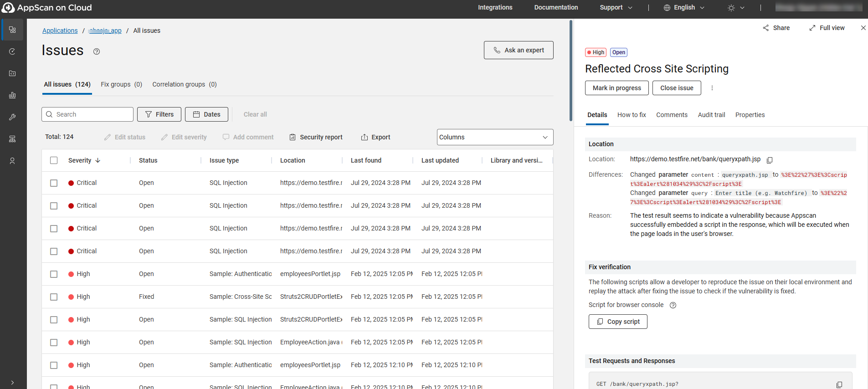The image size is (868, 389).
Task: Select checkbox for the Fixed status row
Action: click(x=54, y=297)
